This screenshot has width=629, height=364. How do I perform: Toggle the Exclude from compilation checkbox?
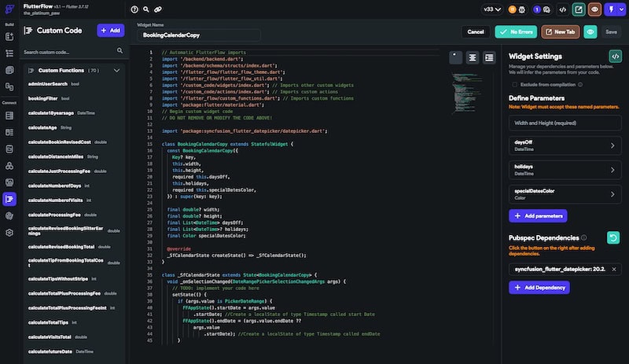point(515,85)
